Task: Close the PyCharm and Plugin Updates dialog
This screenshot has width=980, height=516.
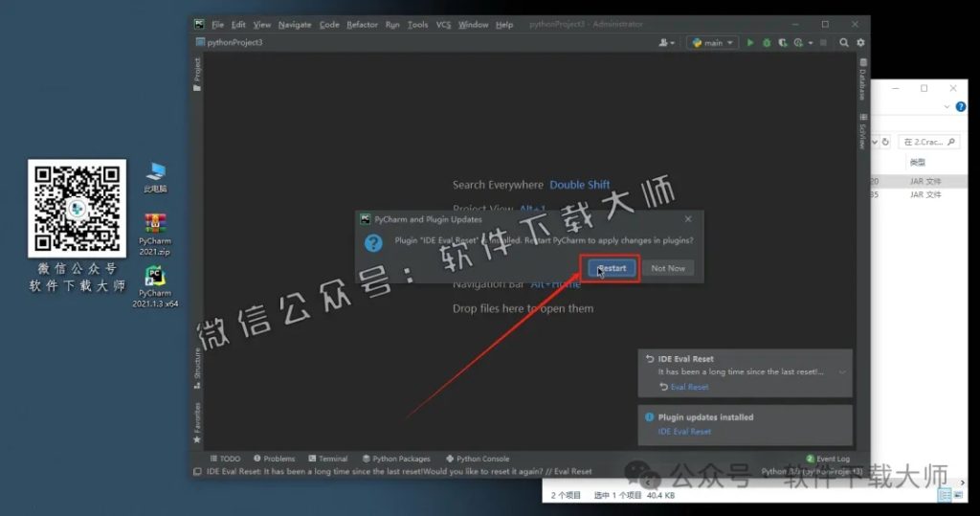Action: (688, 219)
